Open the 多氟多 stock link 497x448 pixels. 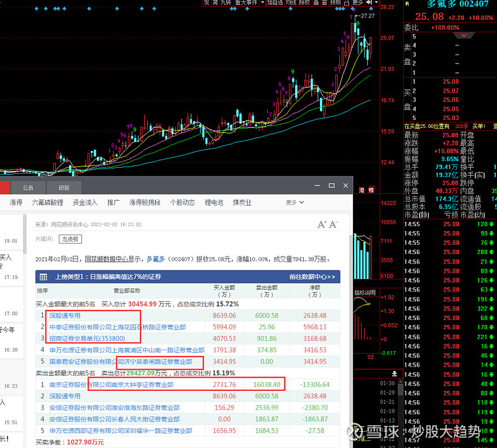tap(155, 259)
